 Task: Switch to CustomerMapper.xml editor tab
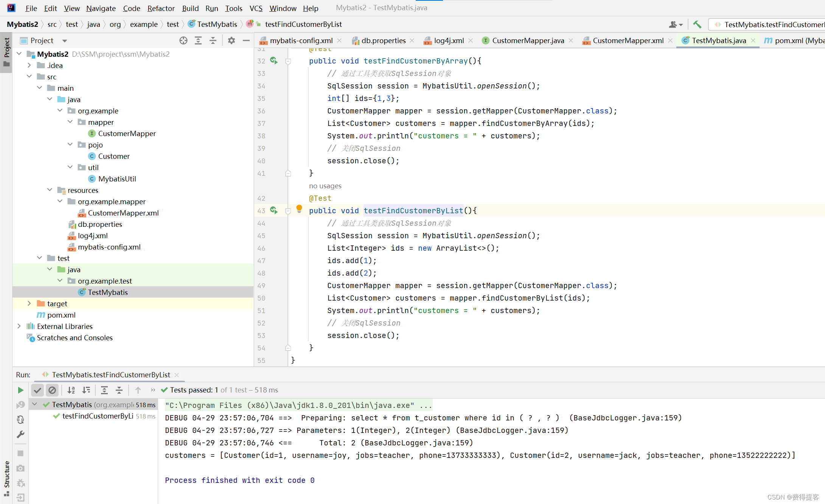click(628, 40)
